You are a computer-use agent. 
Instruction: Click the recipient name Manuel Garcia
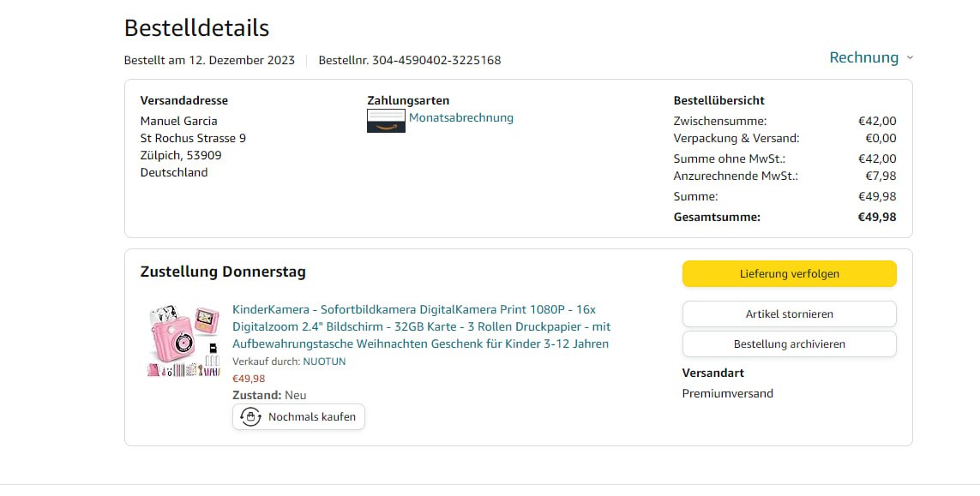pyautogui.click(x=178, y=121)
